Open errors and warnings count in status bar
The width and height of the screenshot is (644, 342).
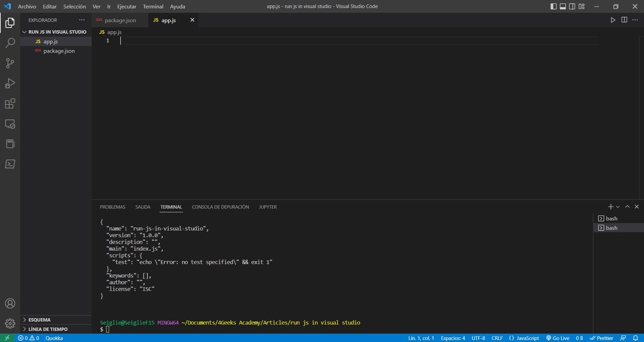tap(28, 338)
